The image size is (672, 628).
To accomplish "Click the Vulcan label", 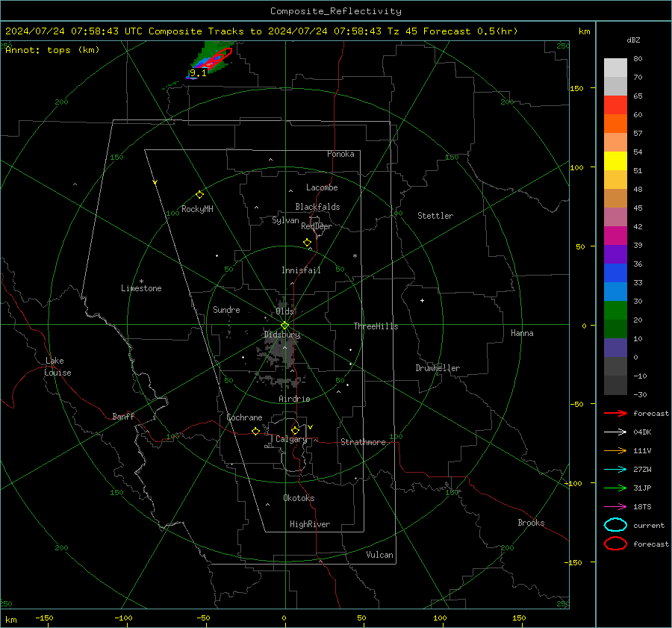I will [x=379, y=555].
